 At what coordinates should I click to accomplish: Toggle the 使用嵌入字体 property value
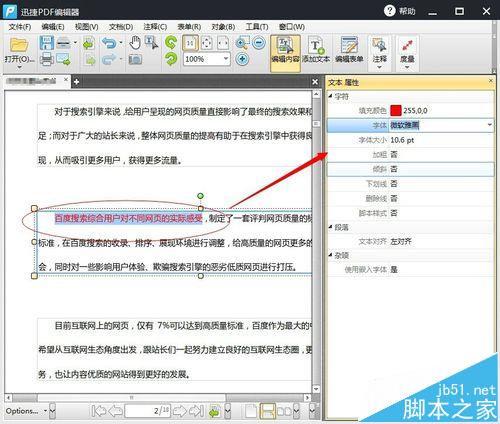[x=394, y=269]
